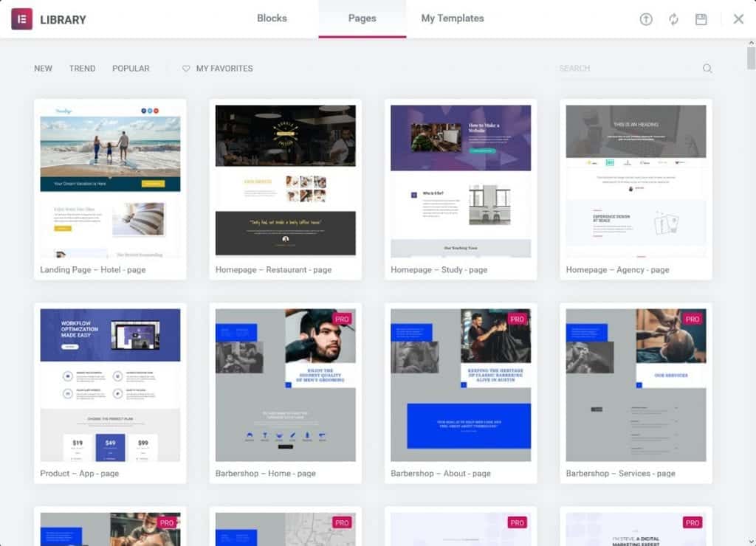Click the Elementor logo icon

point(21,19)
